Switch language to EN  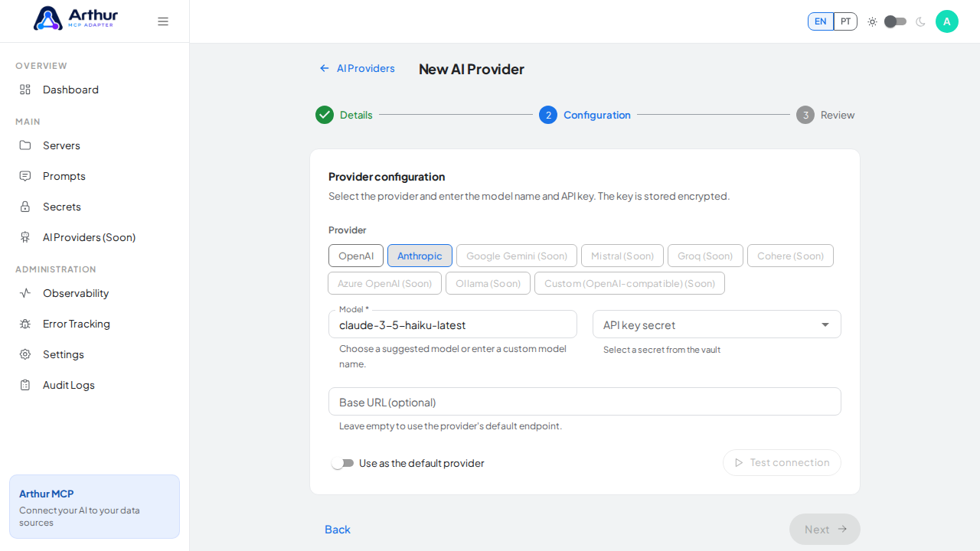821,21
